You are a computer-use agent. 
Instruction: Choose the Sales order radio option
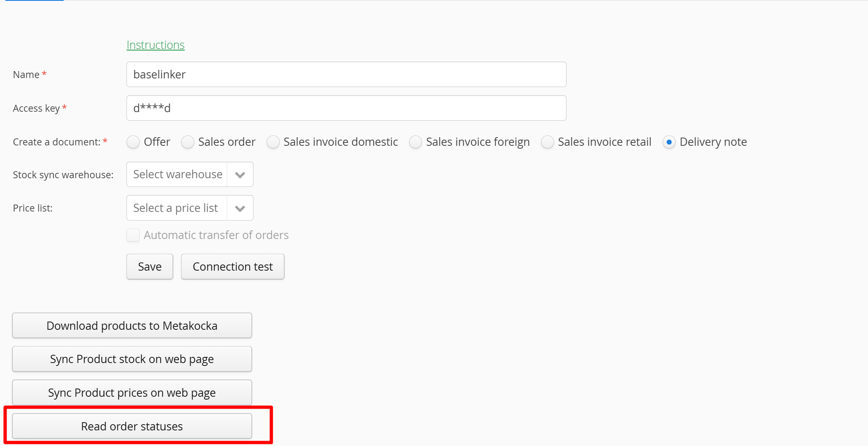click(188, 142)
